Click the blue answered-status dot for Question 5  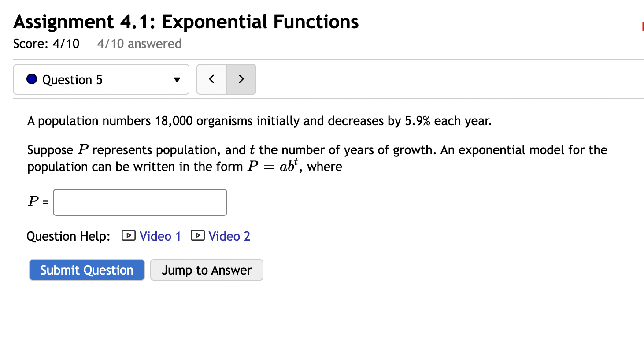[x=31, y=79]
